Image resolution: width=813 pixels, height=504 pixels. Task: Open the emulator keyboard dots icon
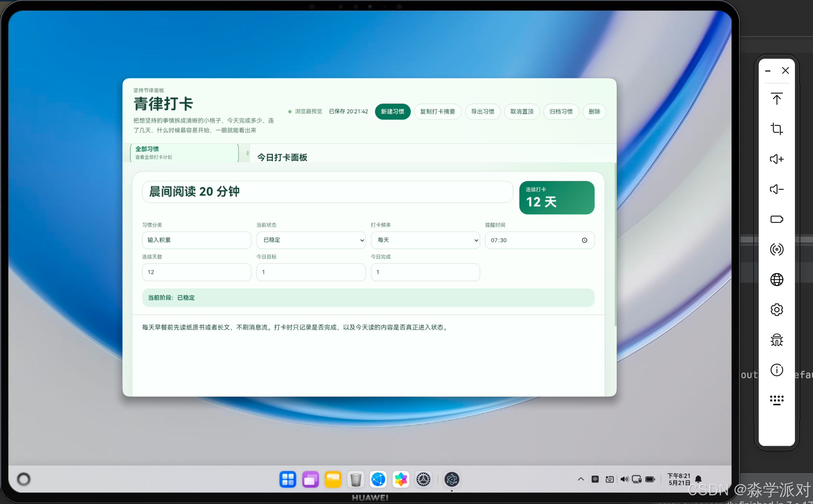click(776, 400)
